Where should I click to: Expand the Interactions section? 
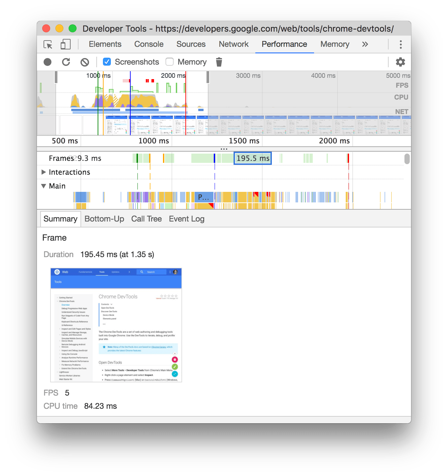(x=44, y=172)
